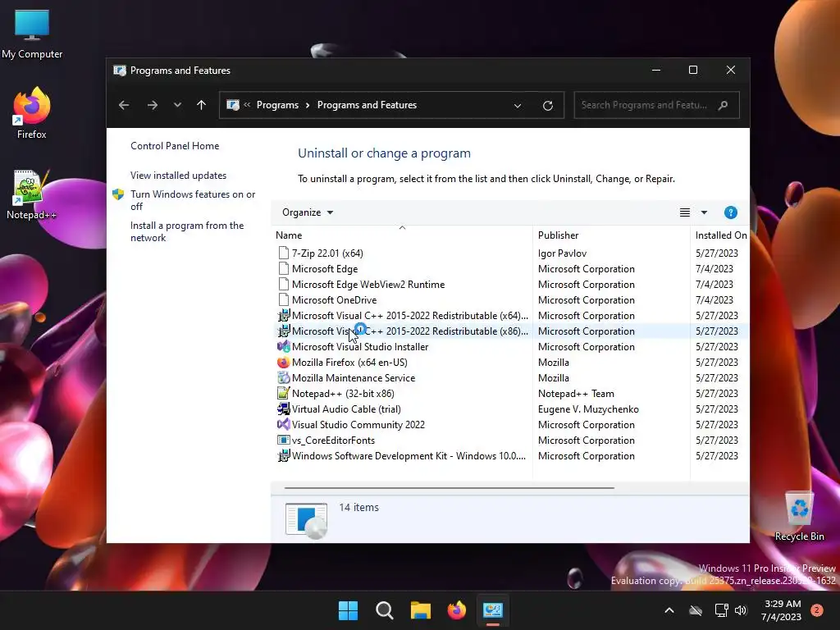Go back using the back arrow

(x=124, y=105)
